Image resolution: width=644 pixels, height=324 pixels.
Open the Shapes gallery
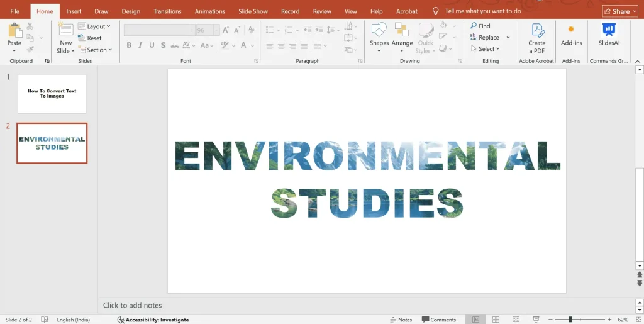(379, 38)
